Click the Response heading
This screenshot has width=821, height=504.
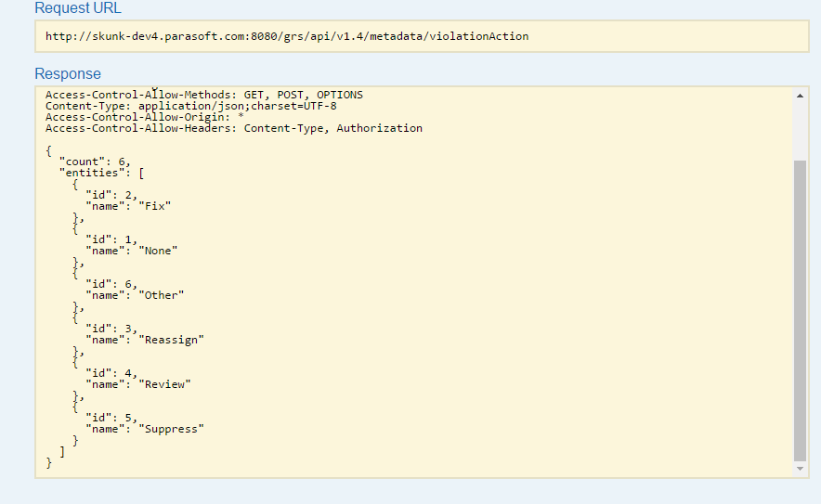tap(68, 74)
